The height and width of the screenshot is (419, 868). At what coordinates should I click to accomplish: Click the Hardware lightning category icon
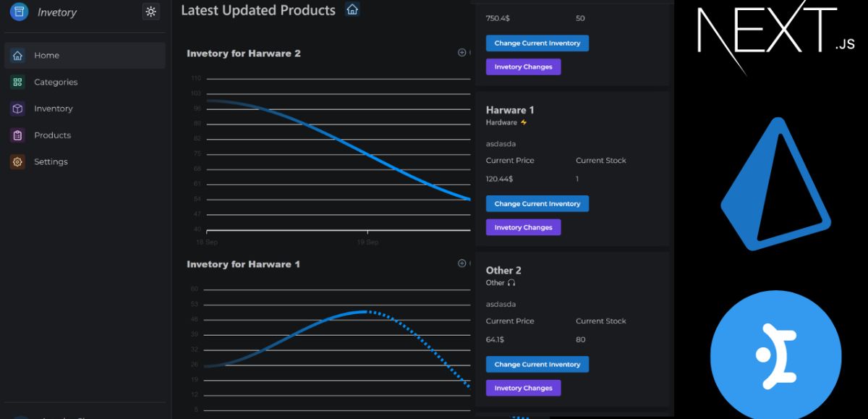tap(524, 123)
